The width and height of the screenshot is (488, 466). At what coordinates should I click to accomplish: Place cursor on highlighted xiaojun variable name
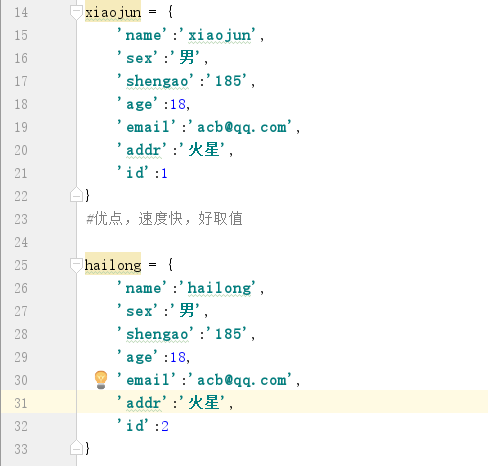click(x=113, y=13)
